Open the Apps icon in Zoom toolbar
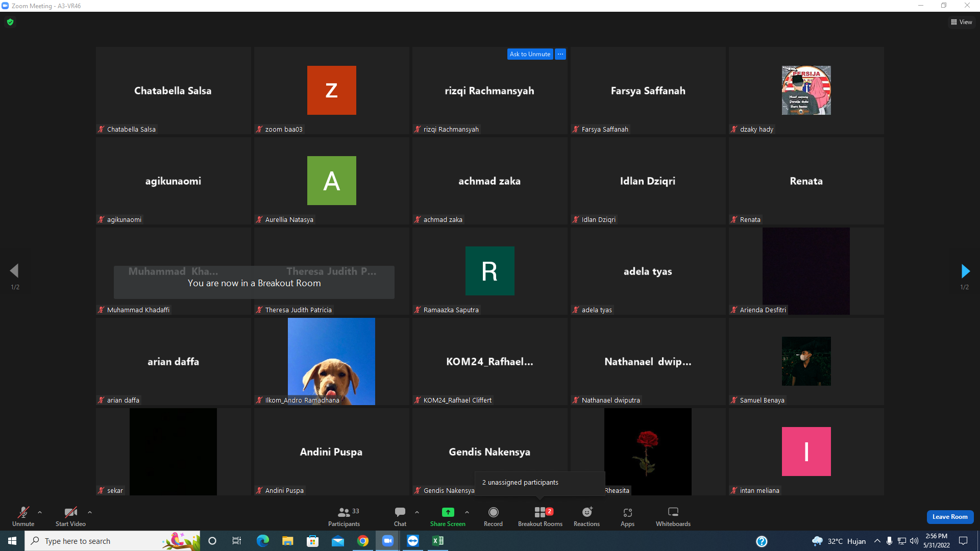This screenshot has height=551, width=980. coord(628,512)
